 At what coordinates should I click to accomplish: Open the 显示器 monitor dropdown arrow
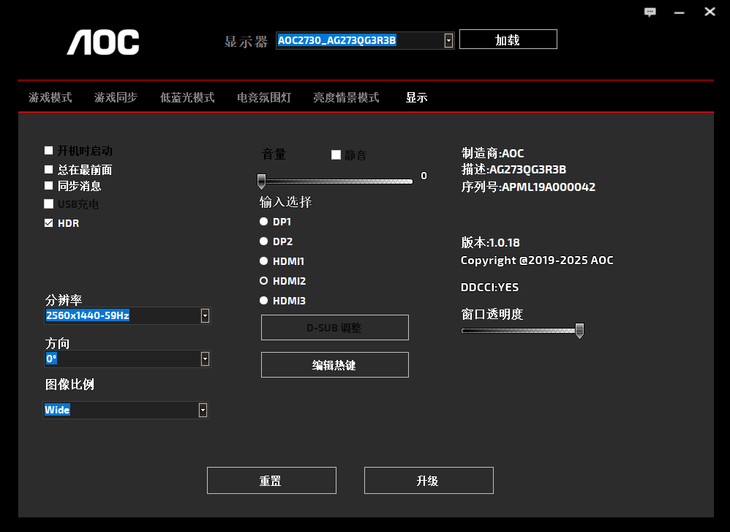[x=448, y=40]
